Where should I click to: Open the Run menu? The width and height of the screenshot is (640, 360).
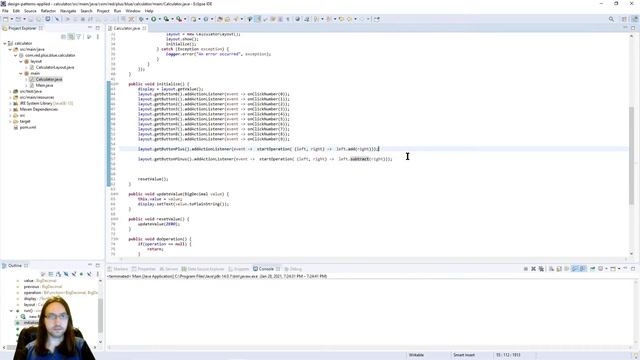click(x=117, y=11)
